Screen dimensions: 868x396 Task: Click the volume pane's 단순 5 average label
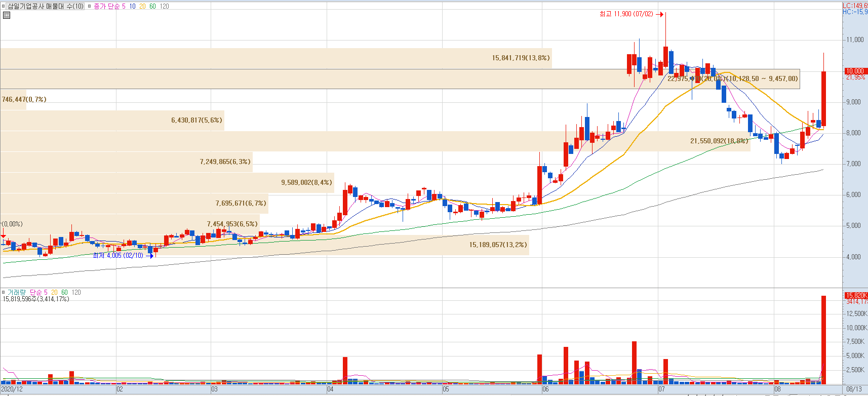(38, 292)
